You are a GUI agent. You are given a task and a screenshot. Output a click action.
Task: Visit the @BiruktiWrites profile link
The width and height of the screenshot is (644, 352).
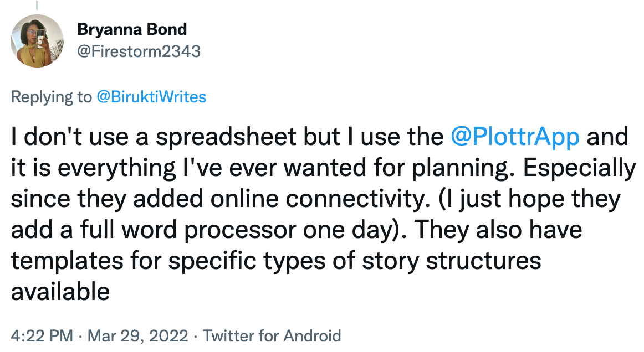pos(151,97)
